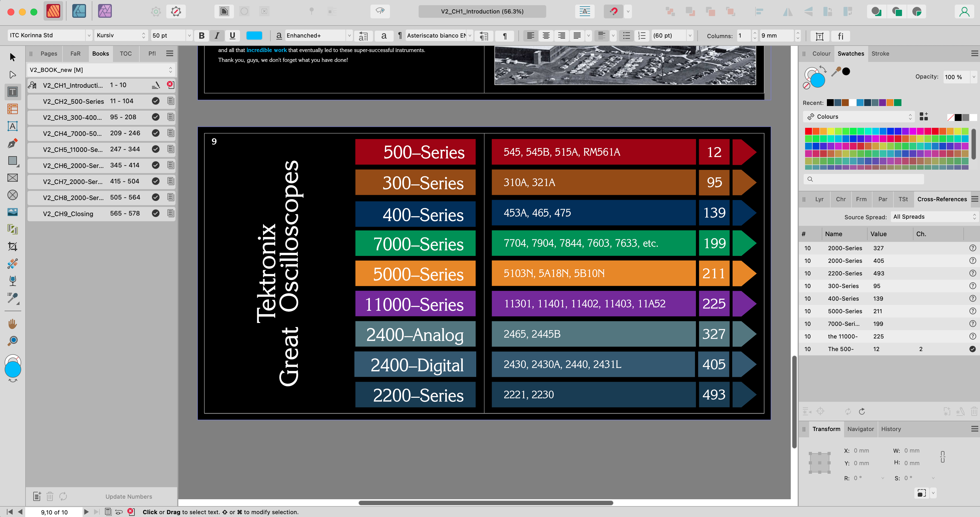
Task: Select the Zoom magnifier tool
Action: [13, 341]
